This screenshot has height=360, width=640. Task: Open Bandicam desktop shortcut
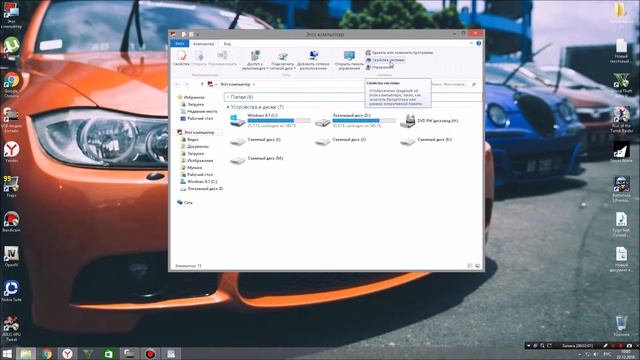(11, 222)
